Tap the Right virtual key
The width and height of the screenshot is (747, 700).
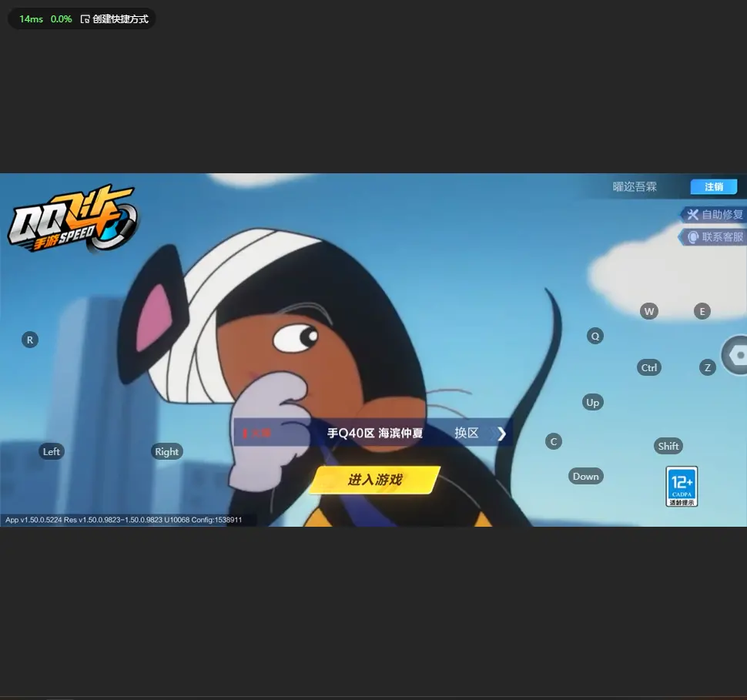point(166,451)
